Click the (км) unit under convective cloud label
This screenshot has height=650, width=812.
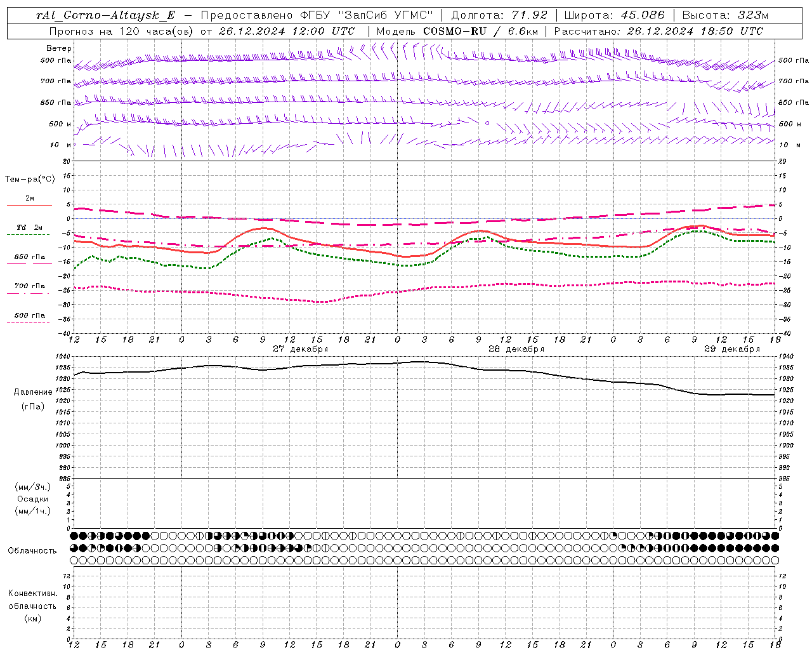coord(33,618)
